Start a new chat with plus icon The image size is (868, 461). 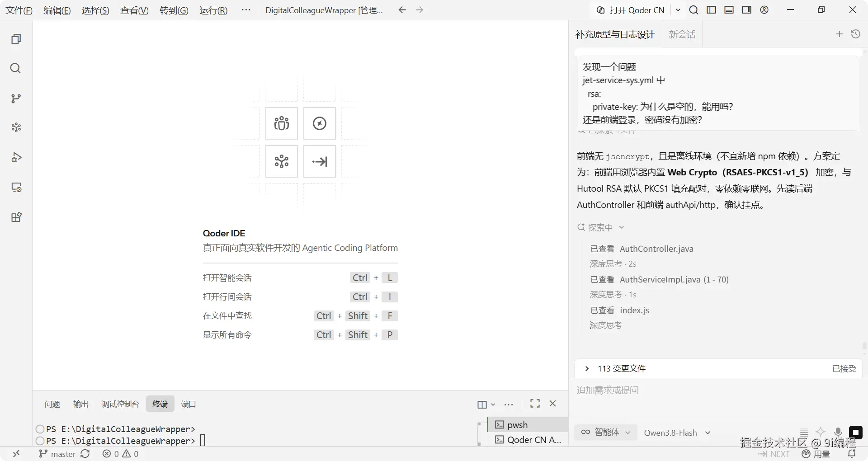840,34
